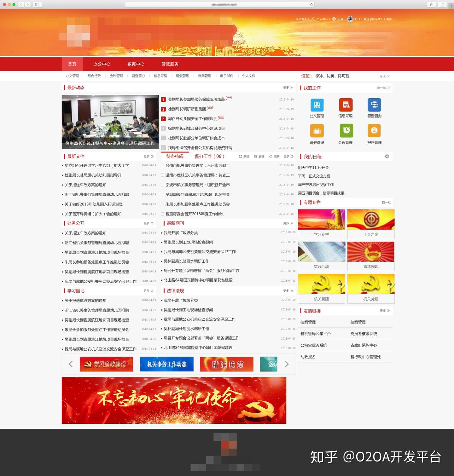Open the 督查督办 app icon

coord(375,106)
